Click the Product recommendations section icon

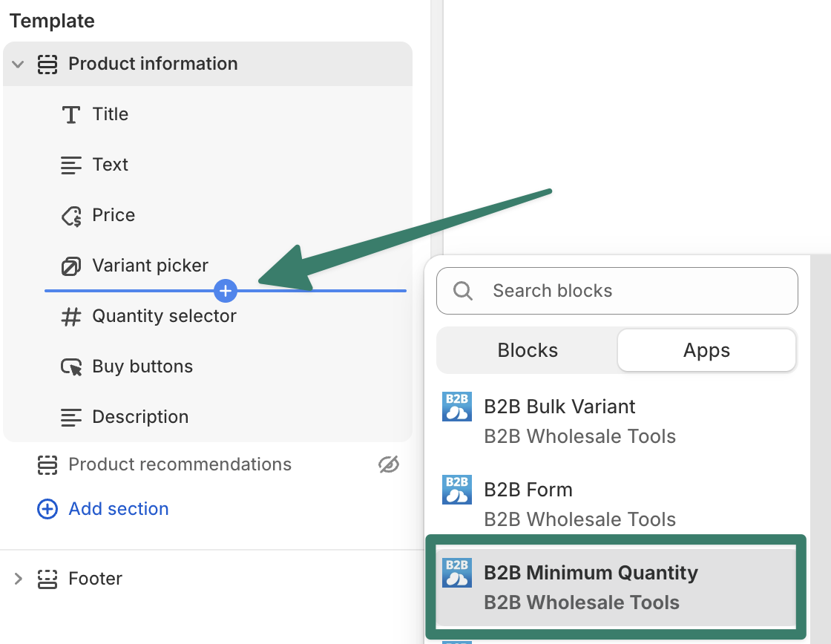point(47,465)
